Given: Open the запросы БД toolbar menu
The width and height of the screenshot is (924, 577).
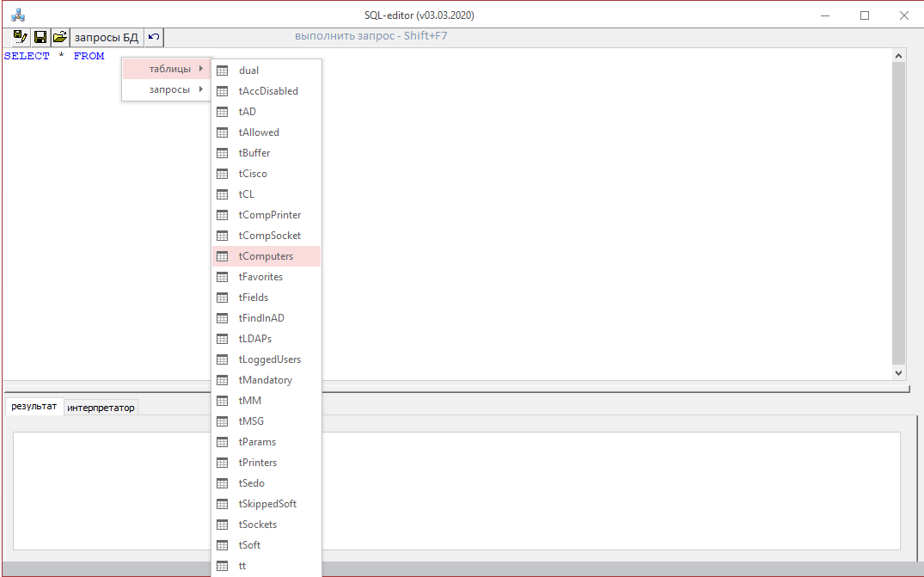Looking at the screenshot, I should pyautogui.click(x=107, y=37).
